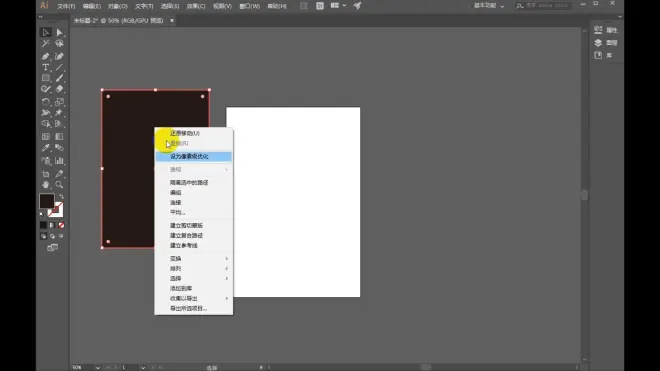Viewport: 660px width, 371px height.
Task: Select the Artboard tool
Action: [x=46, y=173]
